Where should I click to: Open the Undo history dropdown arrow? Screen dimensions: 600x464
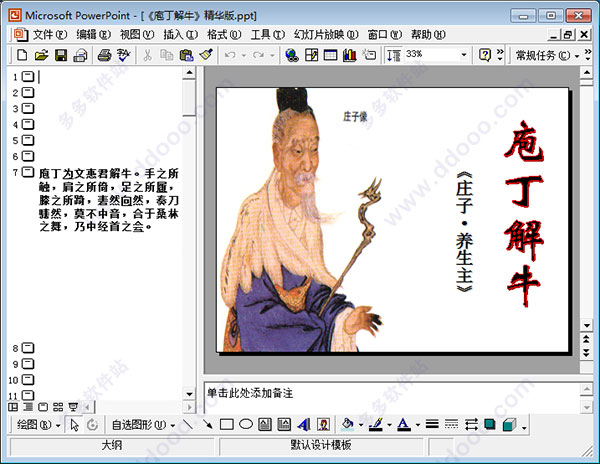coord(244,55)
